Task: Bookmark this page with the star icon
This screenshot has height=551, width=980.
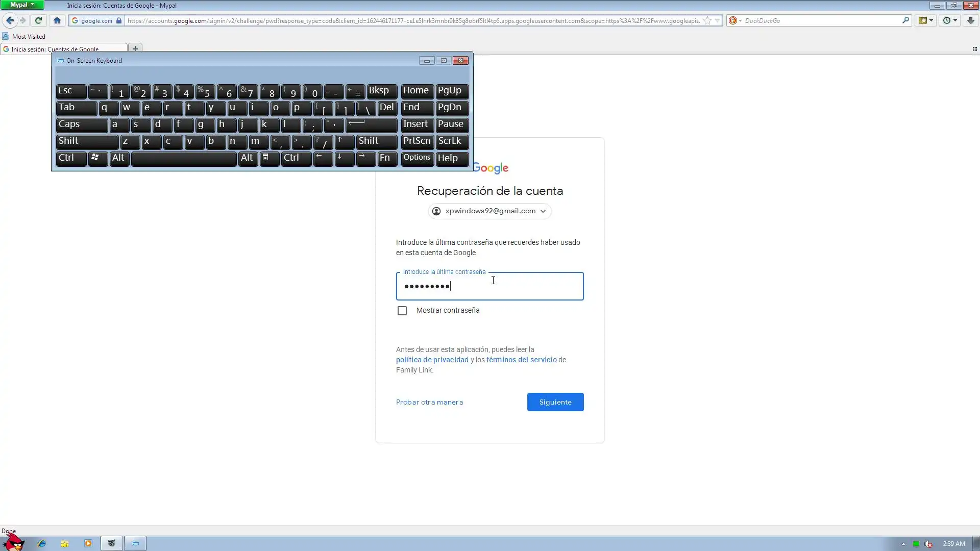Action: (707, 20)
